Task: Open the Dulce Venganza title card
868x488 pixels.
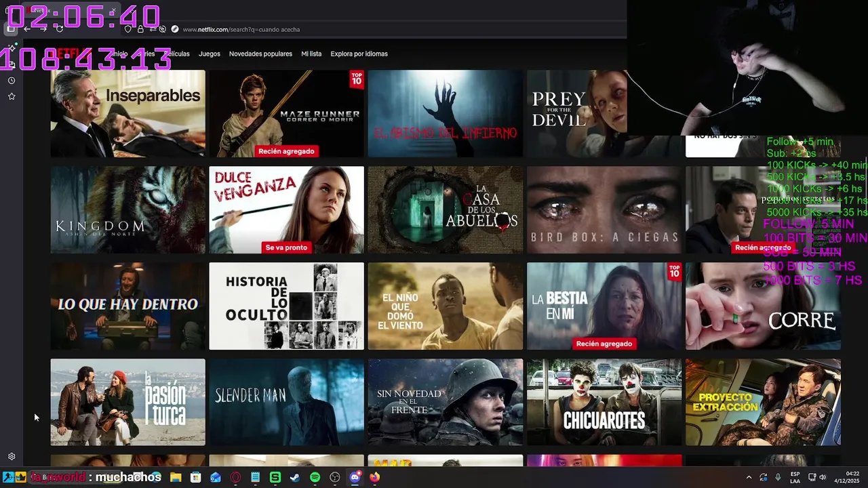Action: [x=286, y=209]
